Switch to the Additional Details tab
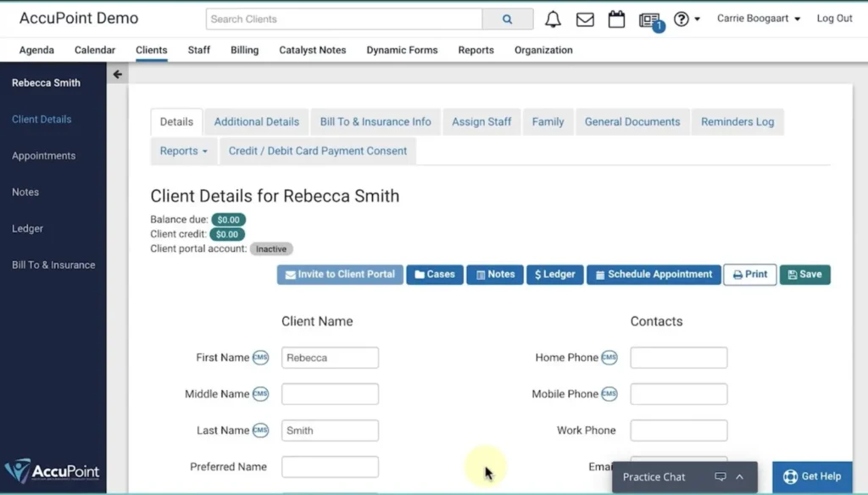 (x=256, y=121)
